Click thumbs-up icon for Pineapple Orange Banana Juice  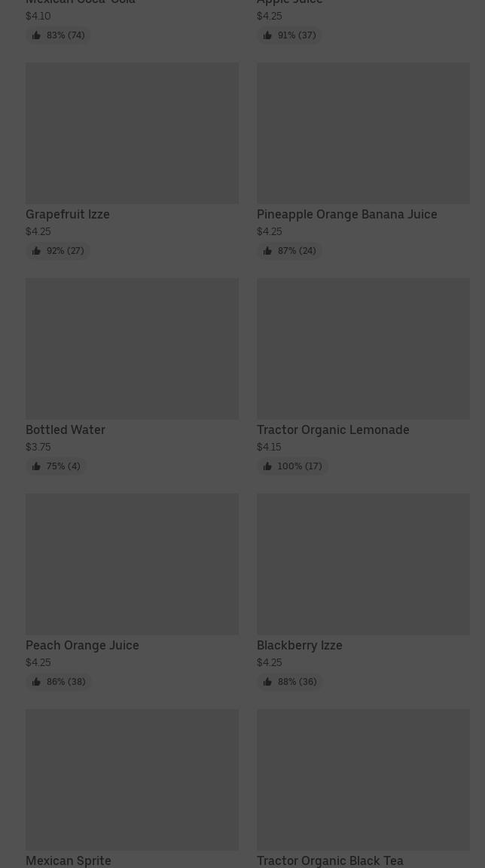[267, 251]
